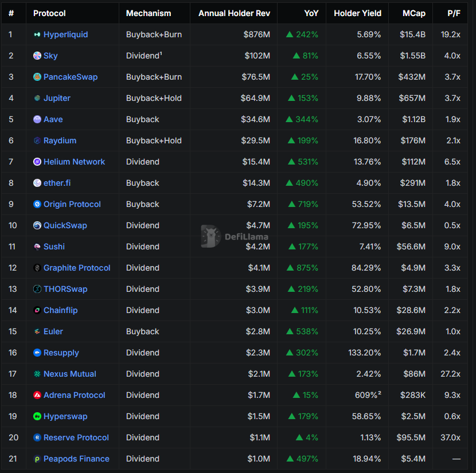Open the Helium Network link
476x473 pixels.
[x=75, y=162]
